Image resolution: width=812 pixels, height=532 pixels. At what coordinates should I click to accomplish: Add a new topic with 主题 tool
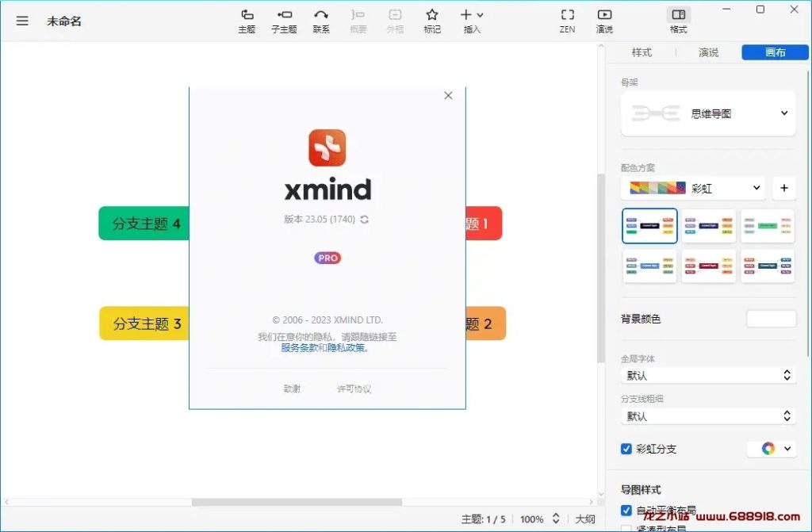(x=247, y=21)
